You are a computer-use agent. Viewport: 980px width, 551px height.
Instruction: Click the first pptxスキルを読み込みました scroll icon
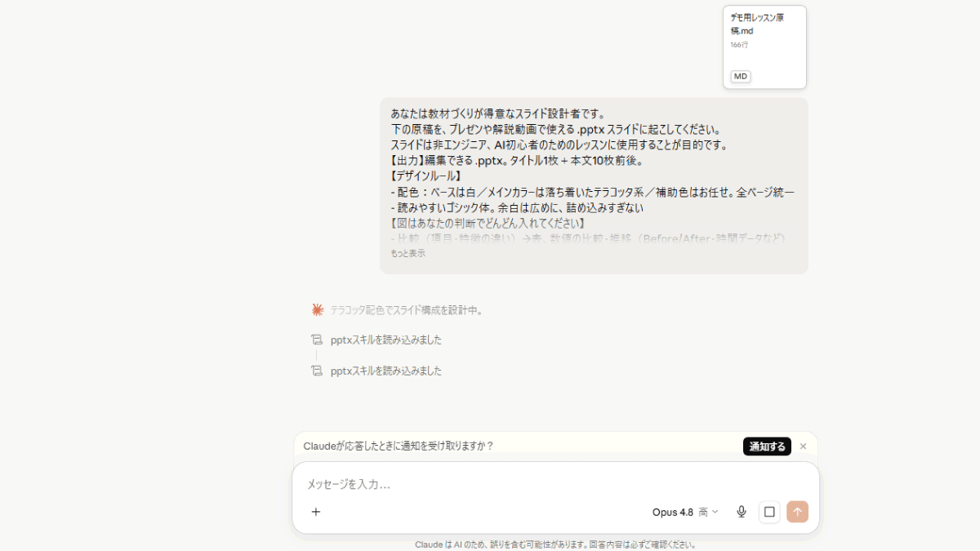coord(317,340)
